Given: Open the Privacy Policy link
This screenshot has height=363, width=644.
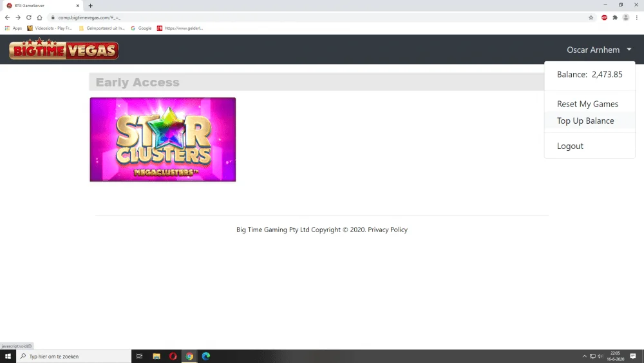Looking at the screenshot, I should 387,230.
